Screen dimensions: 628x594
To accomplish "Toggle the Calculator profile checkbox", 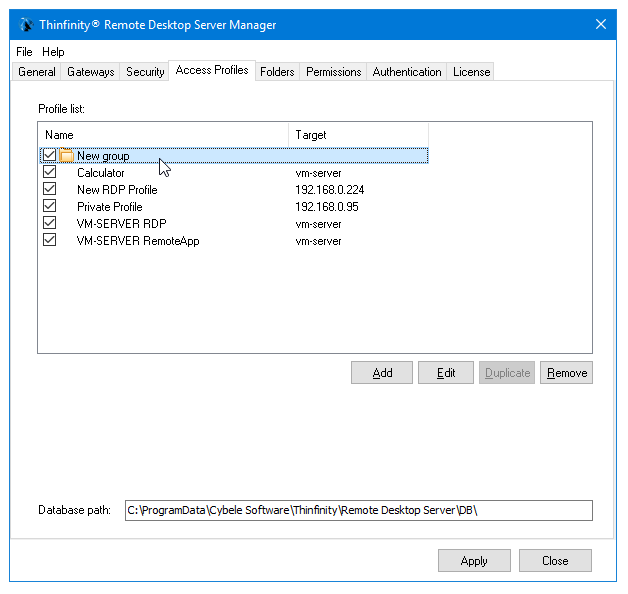I will tap(49, 172).
